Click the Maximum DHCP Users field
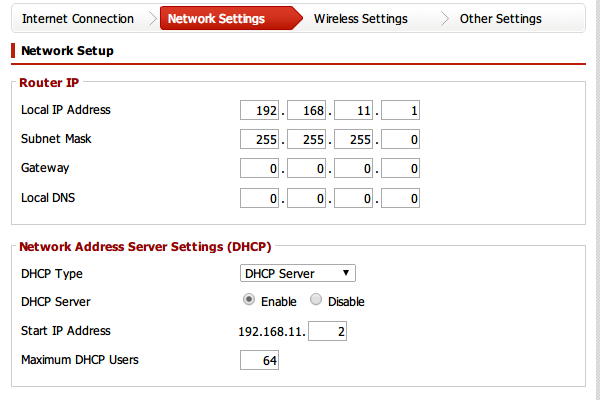 pos(259,360)
